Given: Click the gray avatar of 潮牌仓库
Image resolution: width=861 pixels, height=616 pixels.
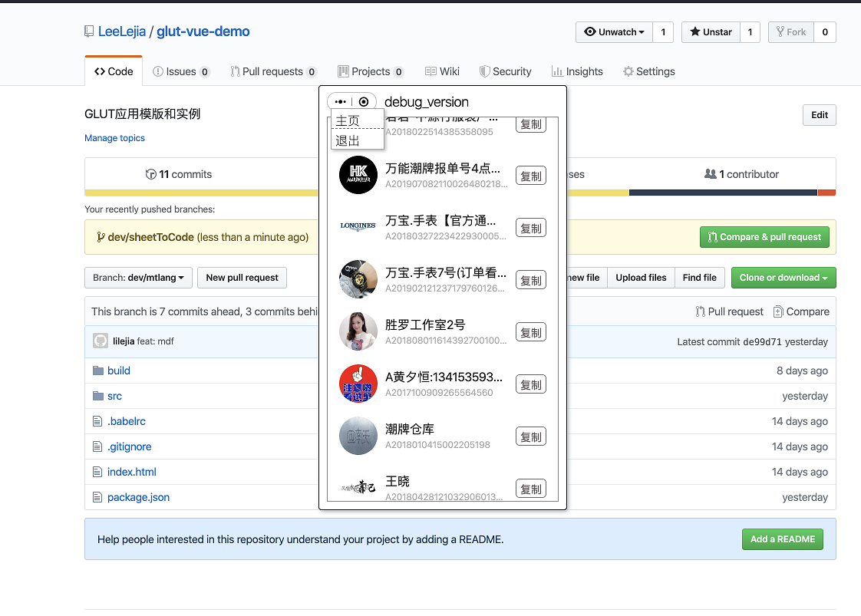Looking at the screenshot, I should (x=358, y=436).
